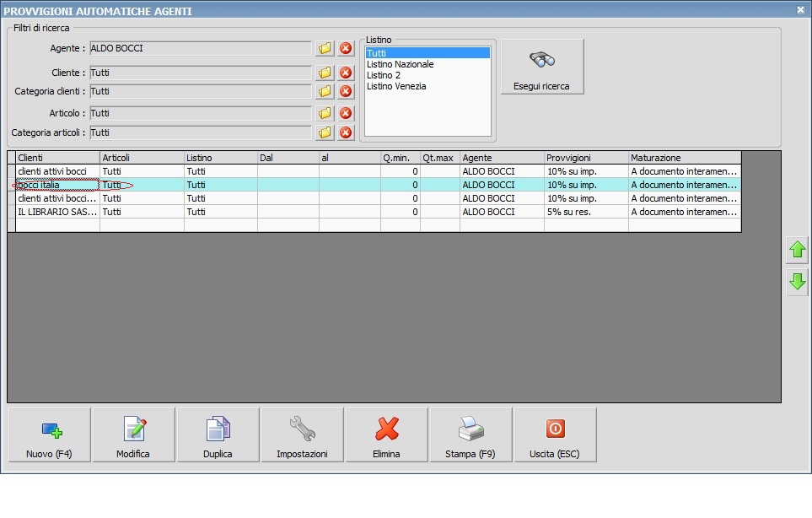The image size is (812, 518).
Task: Clear the Articolo filter with red X
Action: [346, 113]
